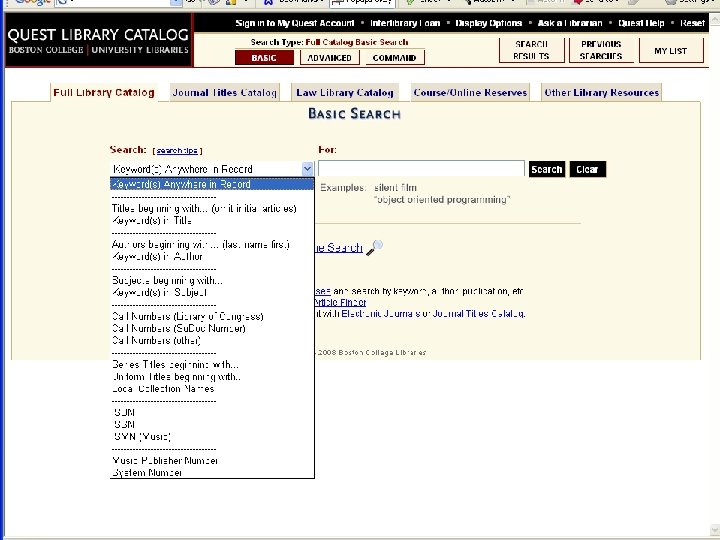Click Ask a Librarian link

click(x=570, y=23)
